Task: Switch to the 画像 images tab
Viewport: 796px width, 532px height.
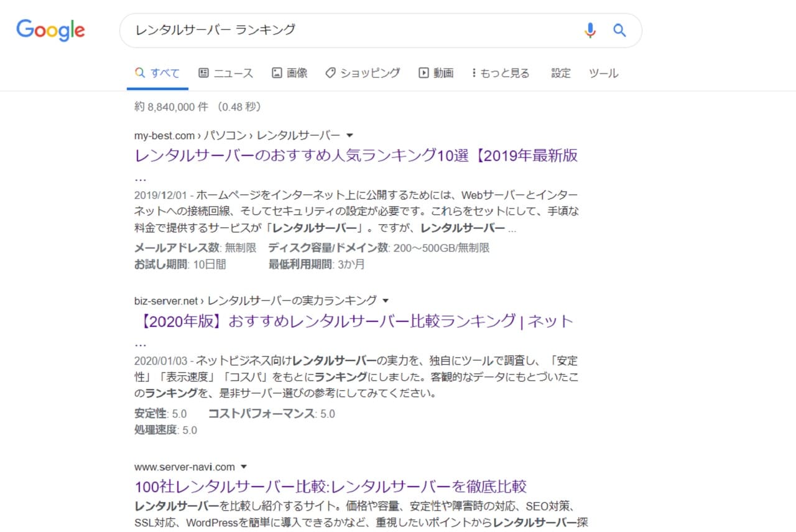Action: coord(290,73)
